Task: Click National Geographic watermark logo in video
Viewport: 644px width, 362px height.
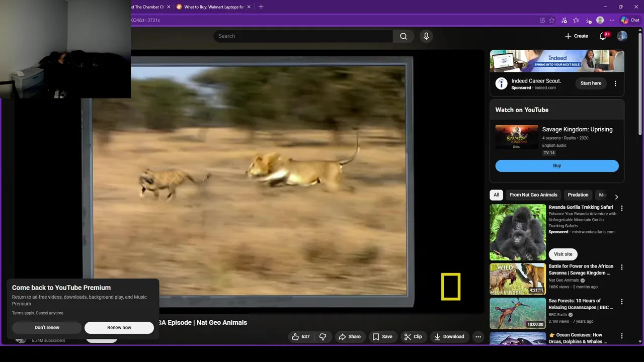Action: point(451,287)
